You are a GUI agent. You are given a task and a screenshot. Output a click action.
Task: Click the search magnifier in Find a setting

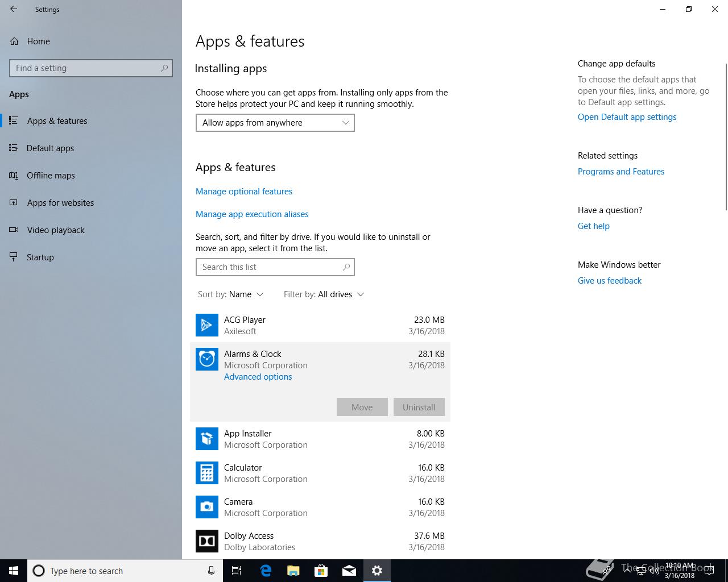(164, 68)
